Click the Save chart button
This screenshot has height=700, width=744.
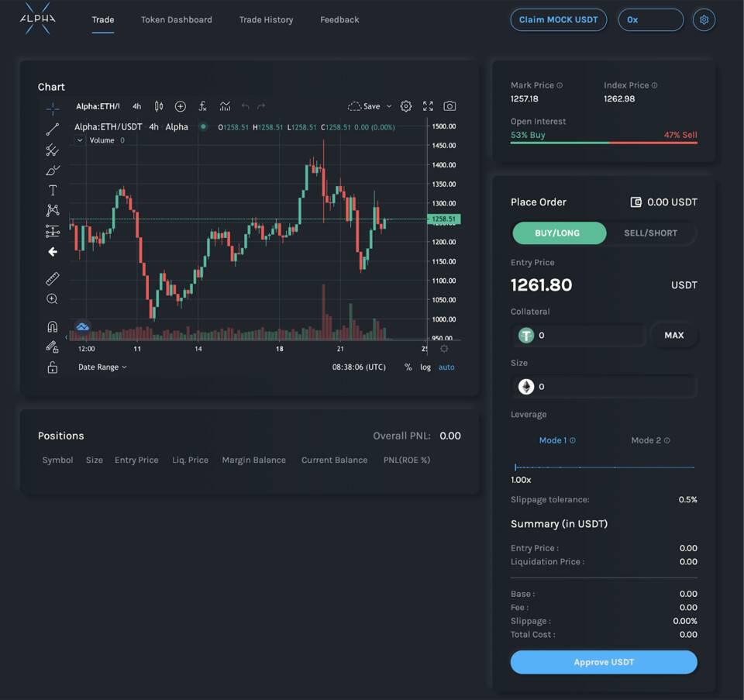[x=364, y=106]
